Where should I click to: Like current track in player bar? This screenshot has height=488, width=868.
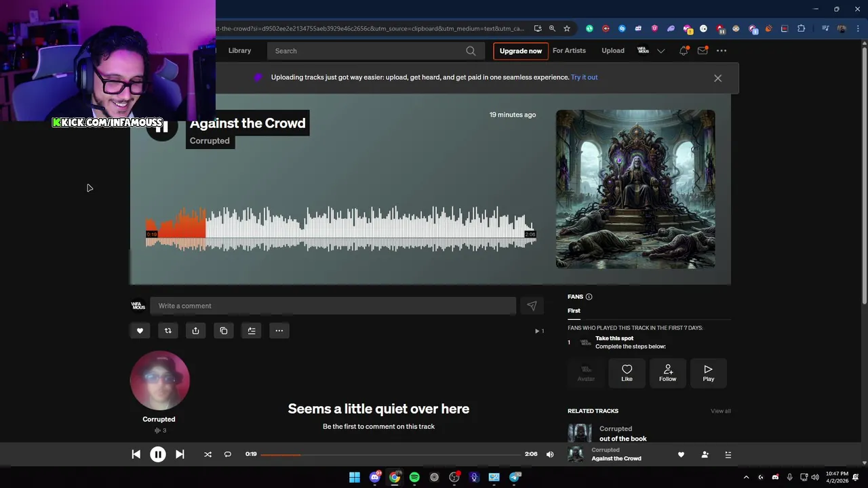(681, 455)
